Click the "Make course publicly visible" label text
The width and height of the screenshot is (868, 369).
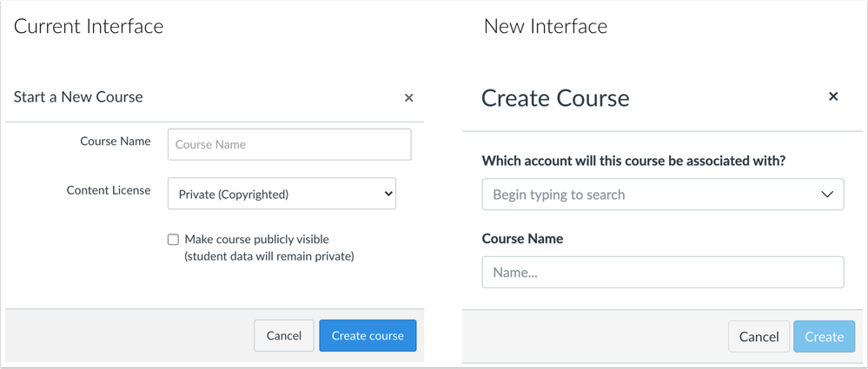pos(256,240)
